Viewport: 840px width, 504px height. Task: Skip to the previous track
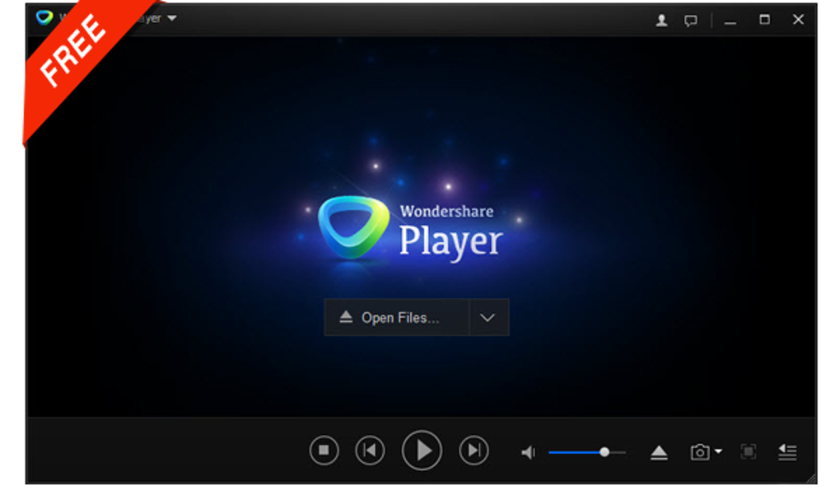point(371,450)
